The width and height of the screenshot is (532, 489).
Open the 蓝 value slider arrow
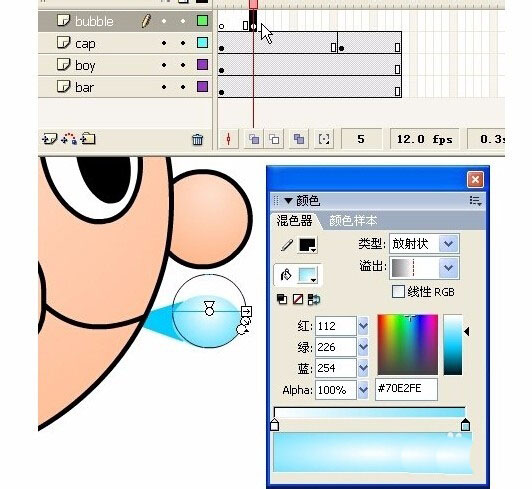tap(363, 368)
